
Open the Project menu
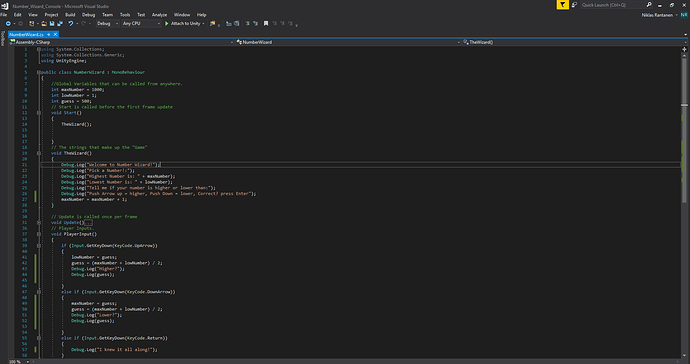[51, 15]
